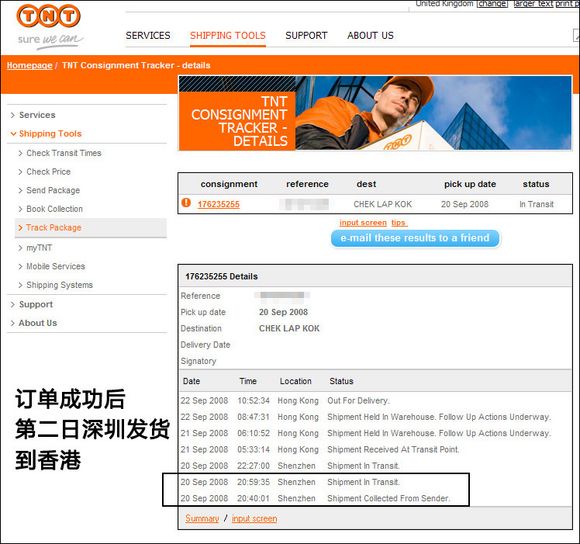Click the Signatory label
The image size is (580, 544).
point(198,361)
